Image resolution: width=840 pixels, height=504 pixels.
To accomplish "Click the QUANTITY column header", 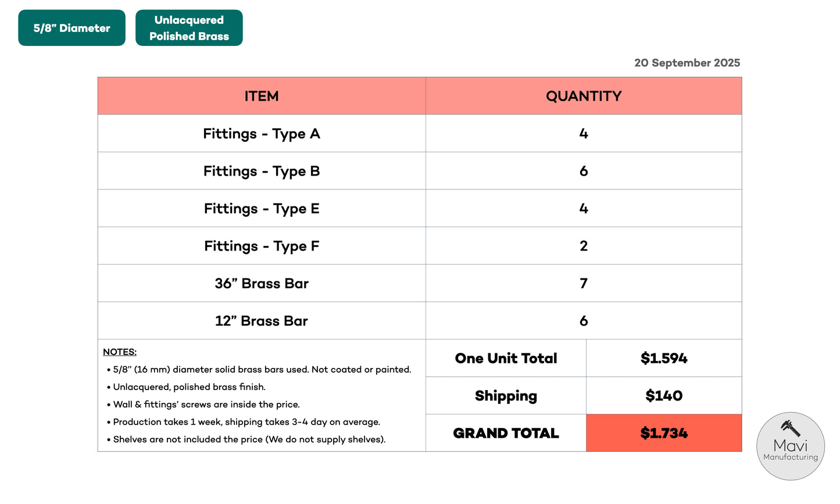I will pos(584,96).
